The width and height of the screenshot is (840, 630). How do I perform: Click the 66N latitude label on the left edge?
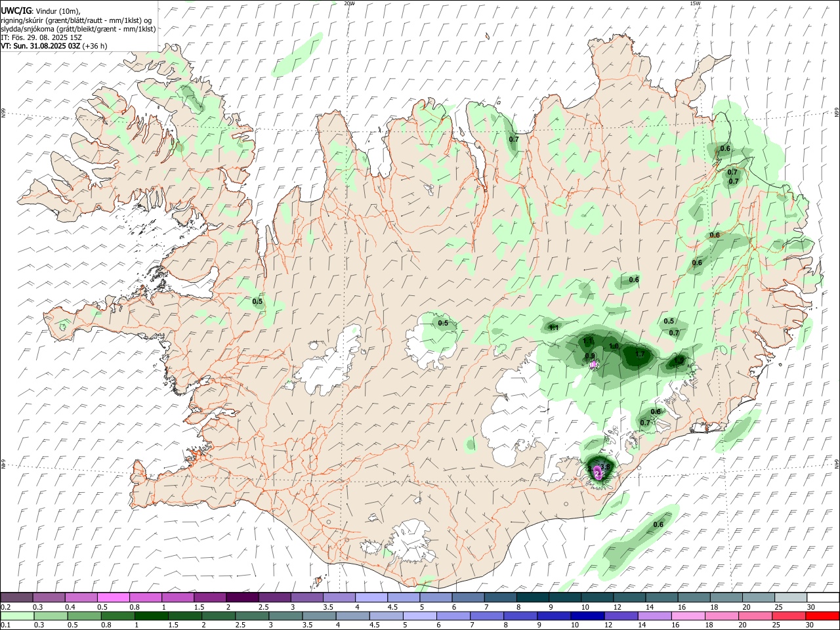[3, 114]
